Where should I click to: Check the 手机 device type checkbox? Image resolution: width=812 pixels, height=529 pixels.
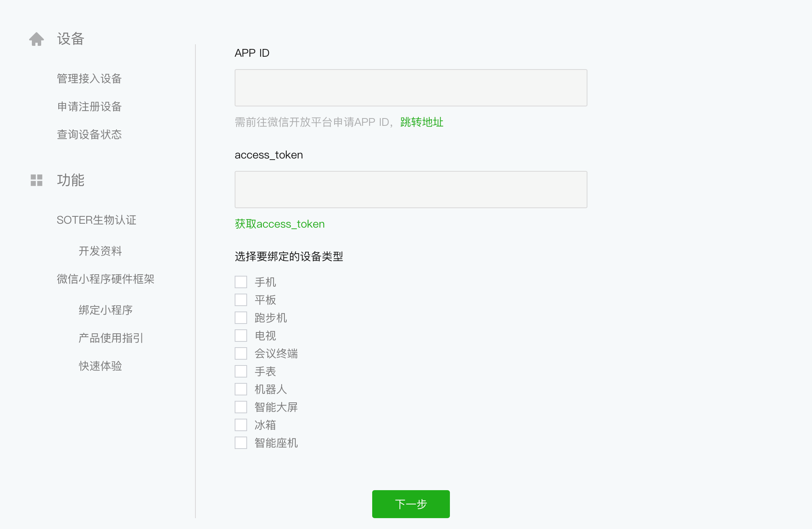click(241, 282)
